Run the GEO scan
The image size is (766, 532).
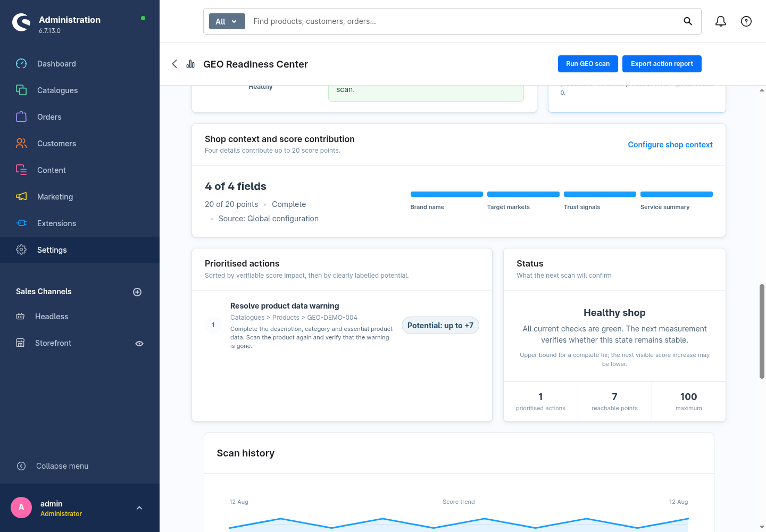(x=588, y=64)
